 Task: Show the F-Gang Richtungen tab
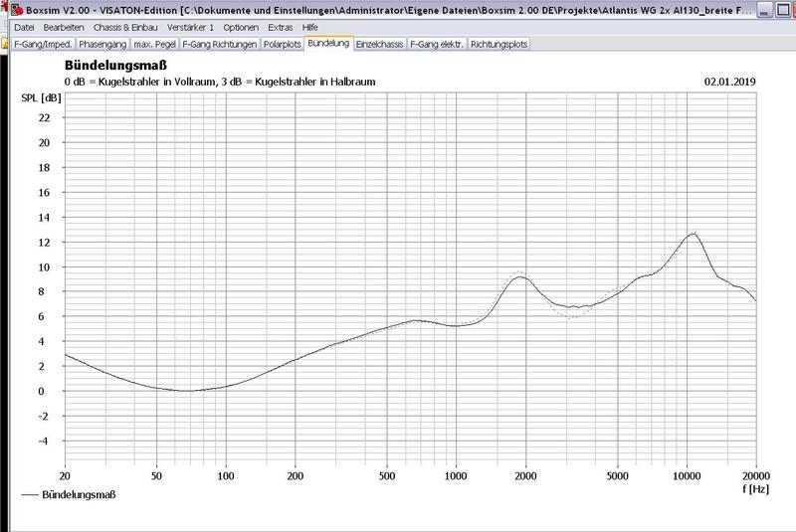click(x=219, y=45)
